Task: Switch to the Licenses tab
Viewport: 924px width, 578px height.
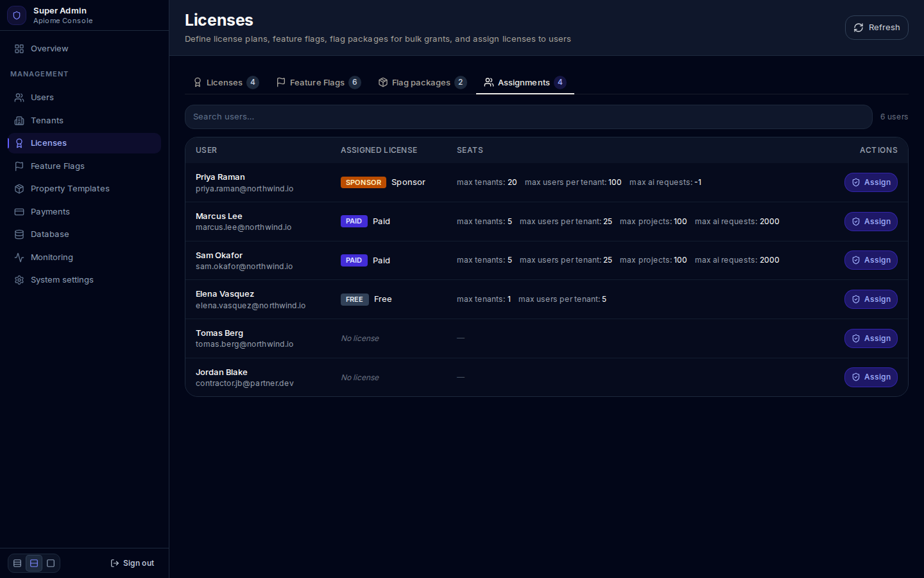Action: pos(226,82)
